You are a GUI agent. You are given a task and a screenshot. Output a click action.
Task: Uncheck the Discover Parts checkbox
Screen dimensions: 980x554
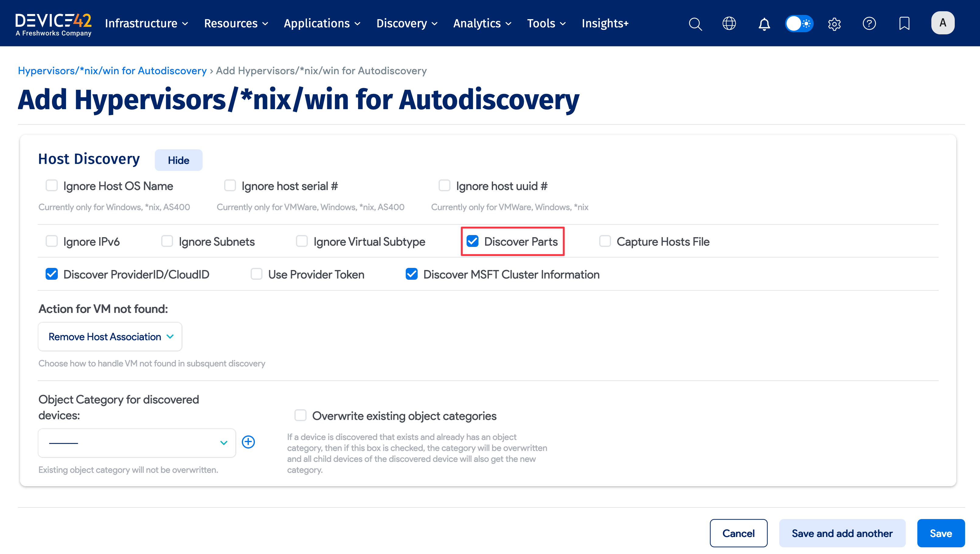(473, 241)
